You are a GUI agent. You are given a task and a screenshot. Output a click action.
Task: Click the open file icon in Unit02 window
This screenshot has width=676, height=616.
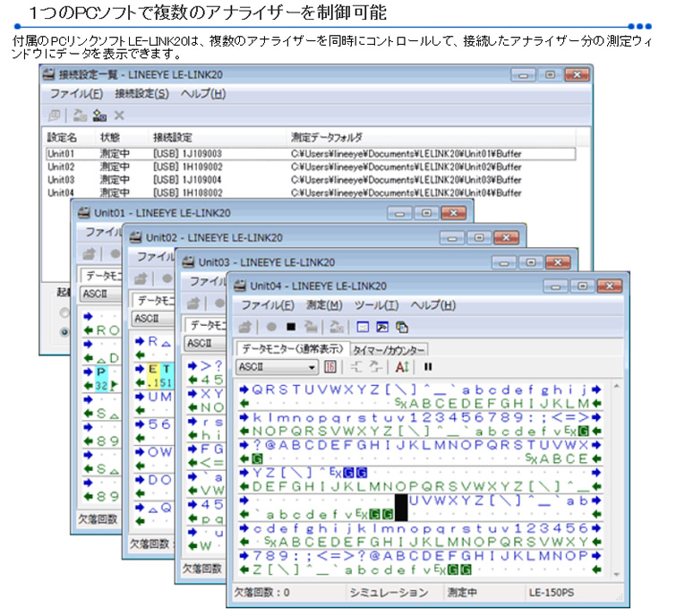click(x=141, y=279)
